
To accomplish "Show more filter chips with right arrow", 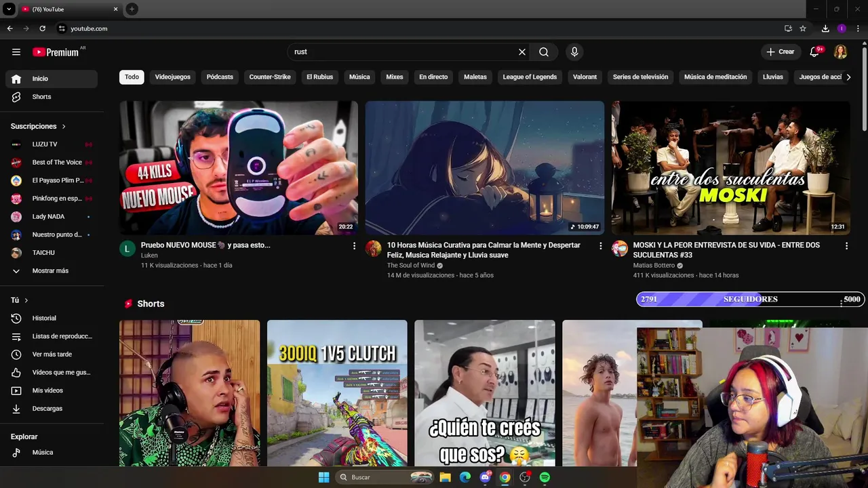I will click(848, 77).
